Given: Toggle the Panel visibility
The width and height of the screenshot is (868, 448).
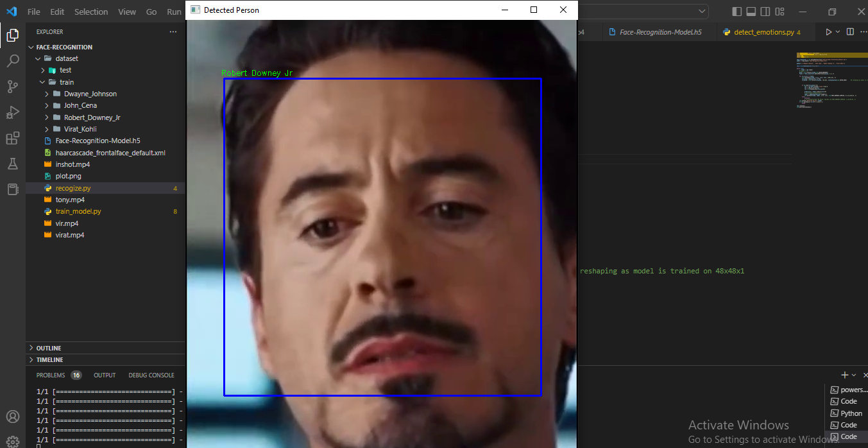Looking at the screenshot, I should click(x=751, y=11).
